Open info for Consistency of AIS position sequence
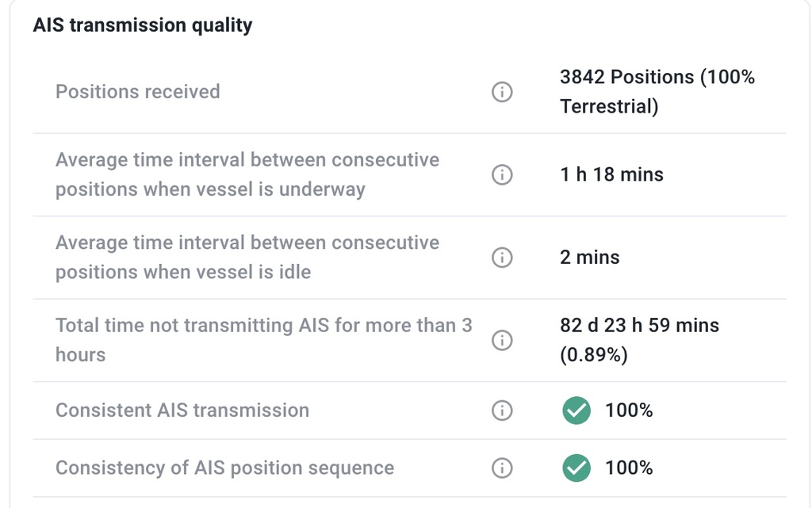Viewport: 812px width, 508px height. [502, 468]
